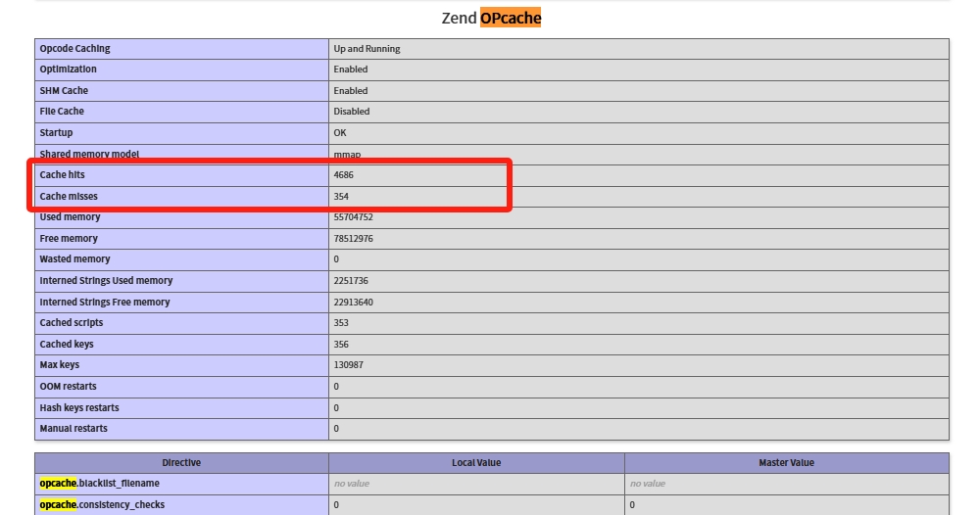Screen dimensions: 980x515
Task: Click the 'Manual restarts' label
Action: [x=73, y=428]
